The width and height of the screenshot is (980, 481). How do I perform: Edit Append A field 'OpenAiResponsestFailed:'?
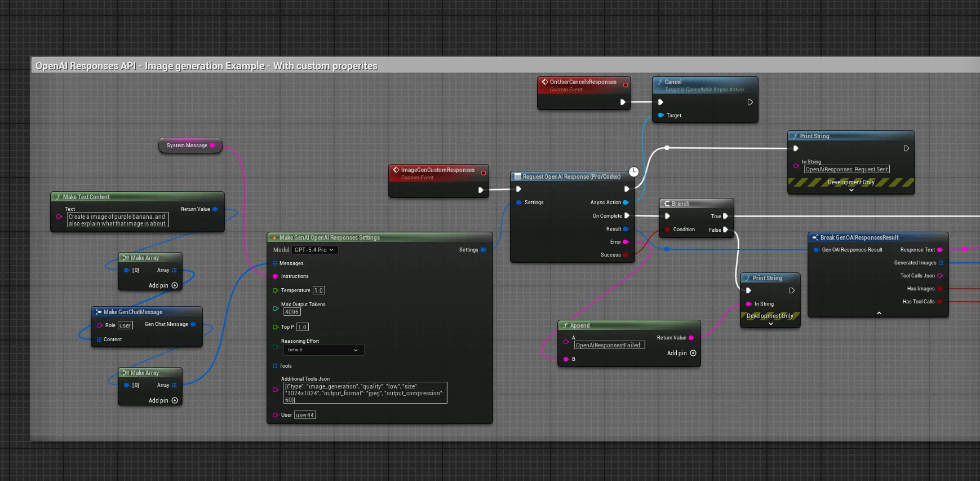pos(609,345)
